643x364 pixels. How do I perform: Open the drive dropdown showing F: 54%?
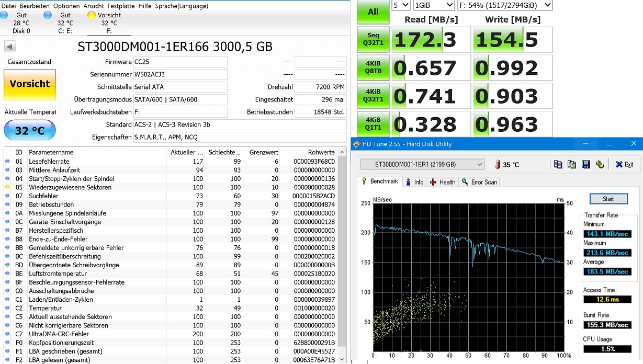pyautogui.click(x=505, y=5)
